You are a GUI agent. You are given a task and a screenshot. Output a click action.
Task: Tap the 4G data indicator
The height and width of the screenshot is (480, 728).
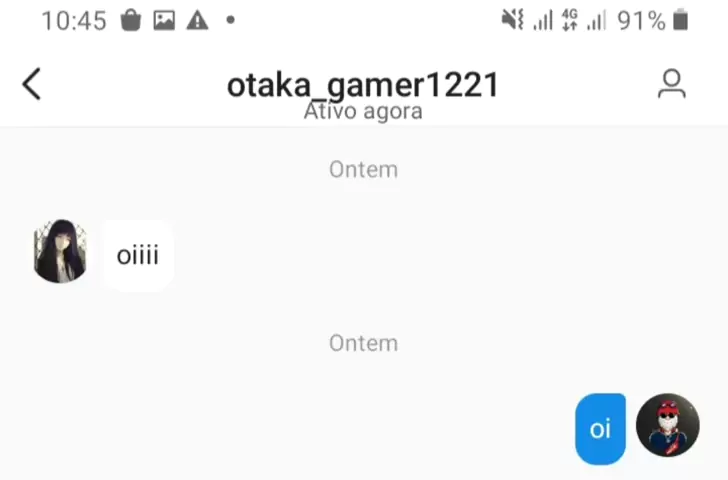(570, 20)
